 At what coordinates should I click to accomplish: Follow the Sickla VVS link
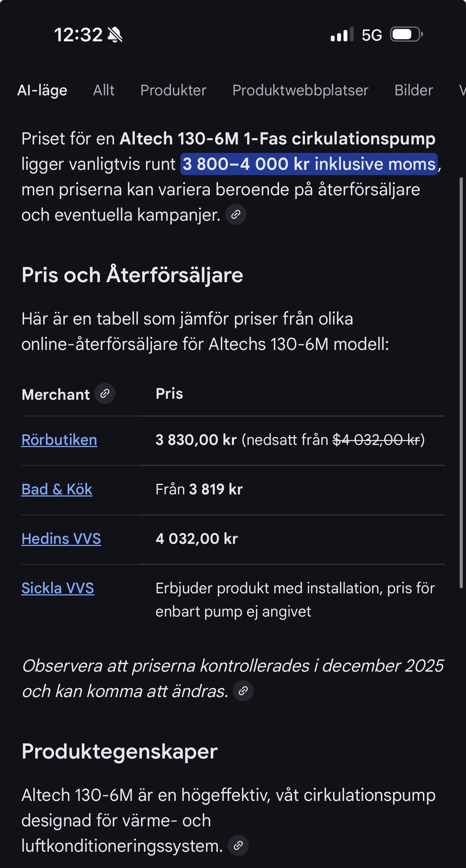click(x=58, y=588)
